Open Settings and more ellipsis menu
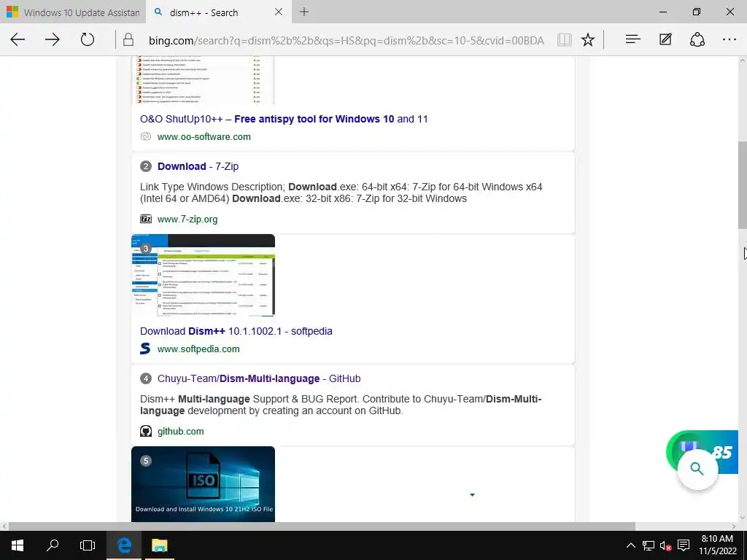 click(729, 40)
